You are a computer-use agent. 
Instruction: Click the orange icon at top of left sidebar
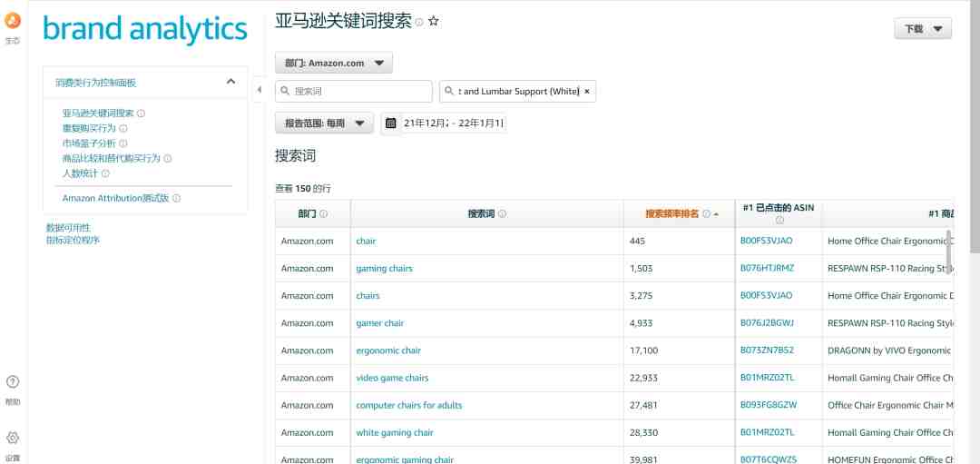[x=13, y=21]
